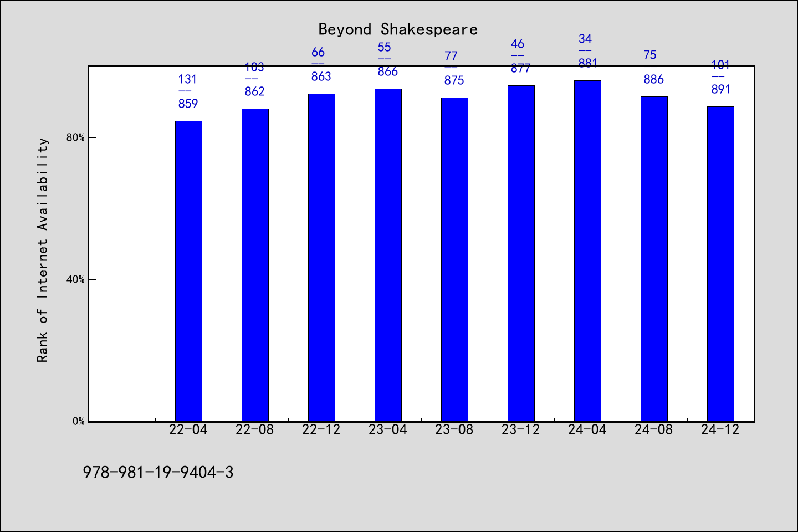Click the 22-12 axis label

[321, 430]
